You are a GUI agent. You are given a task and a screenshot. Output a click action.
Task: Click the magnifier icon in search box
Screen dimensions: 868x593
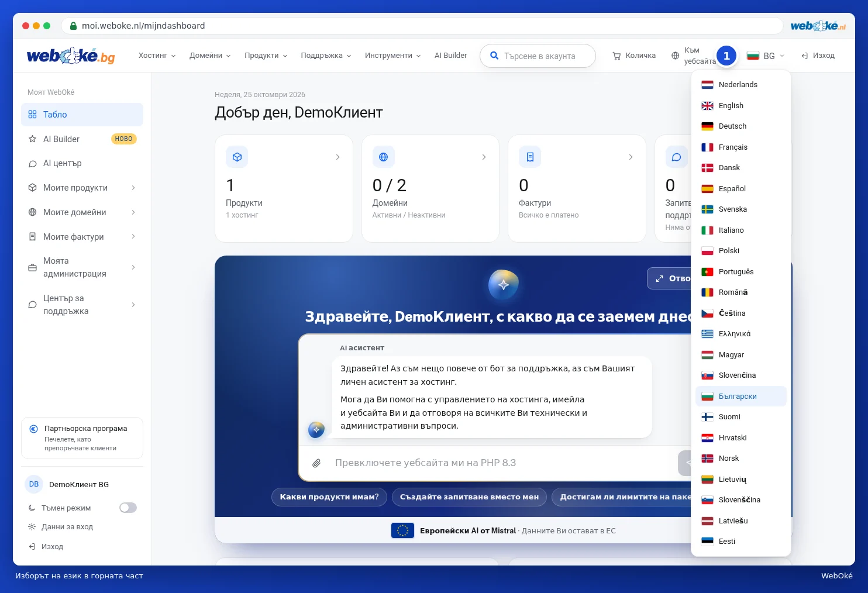click(x=494, y=56)
